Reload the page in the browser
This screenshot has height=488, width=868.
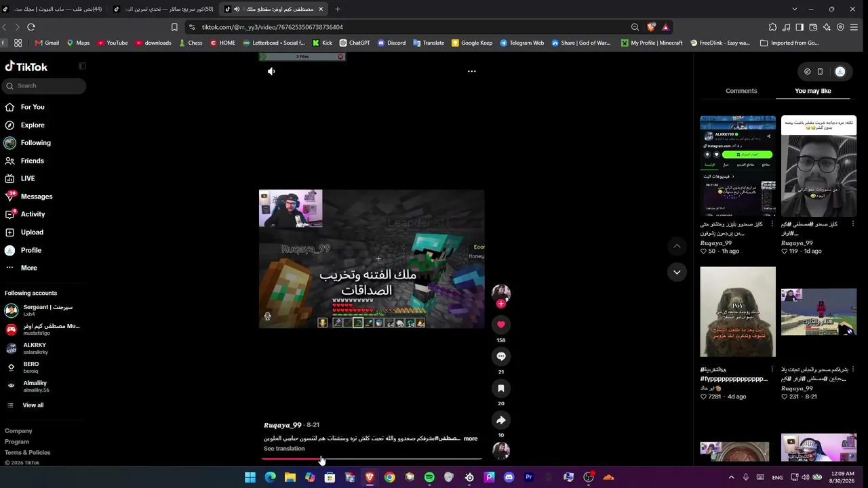31,27
